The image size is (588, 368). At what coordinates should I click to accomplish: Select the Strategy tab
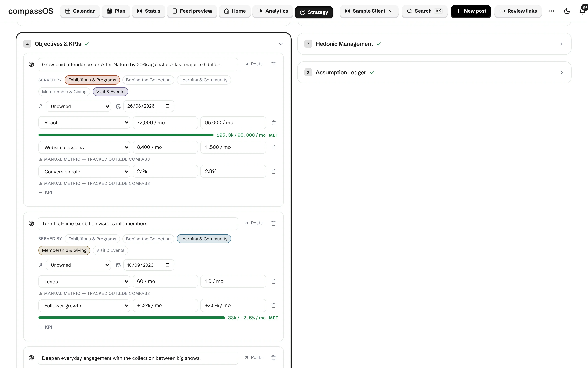[314, 12]
